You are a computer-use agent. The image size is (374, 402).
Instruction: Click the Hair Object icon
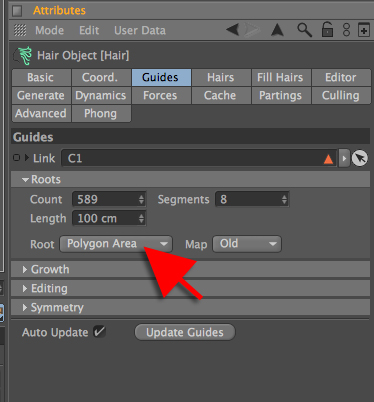[x=23, y=56]
